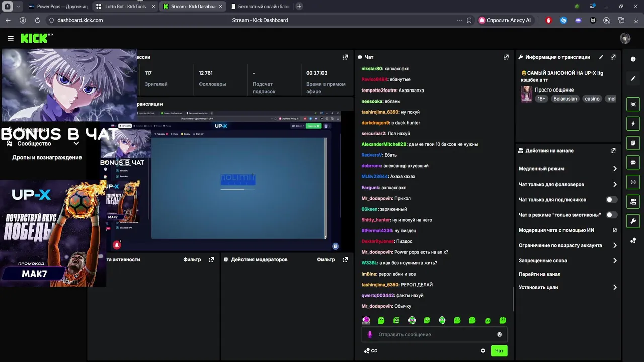Viewport: 644px width, 362px height.
Task: Toggle the wrench sidebar icon
Action: click(633, 221)
